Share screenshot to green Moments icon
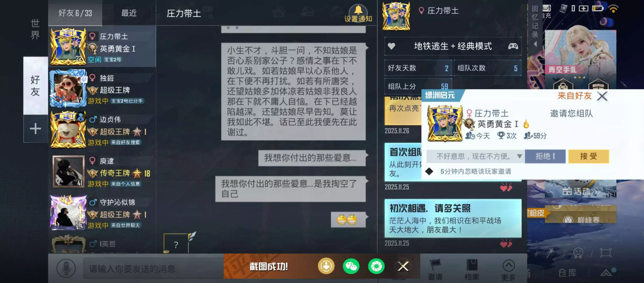Viewport: 644px width, 283px height. point(376,266)
